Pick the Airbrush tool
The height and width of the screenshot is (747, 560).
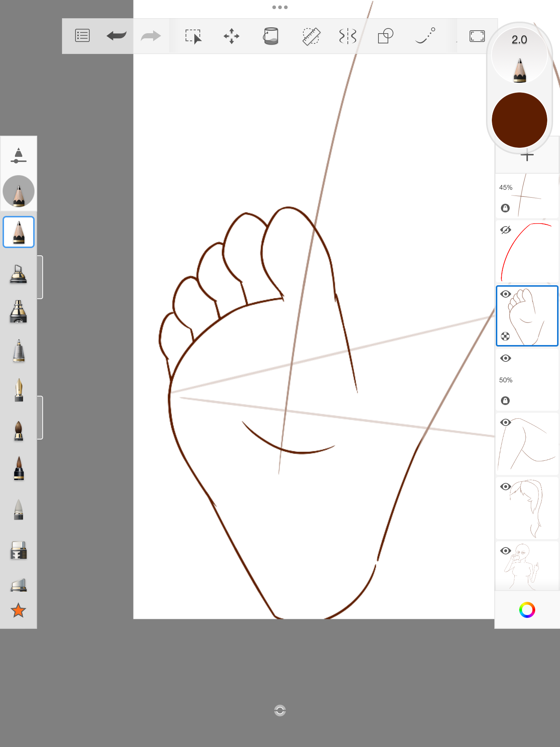click(19, 311)
